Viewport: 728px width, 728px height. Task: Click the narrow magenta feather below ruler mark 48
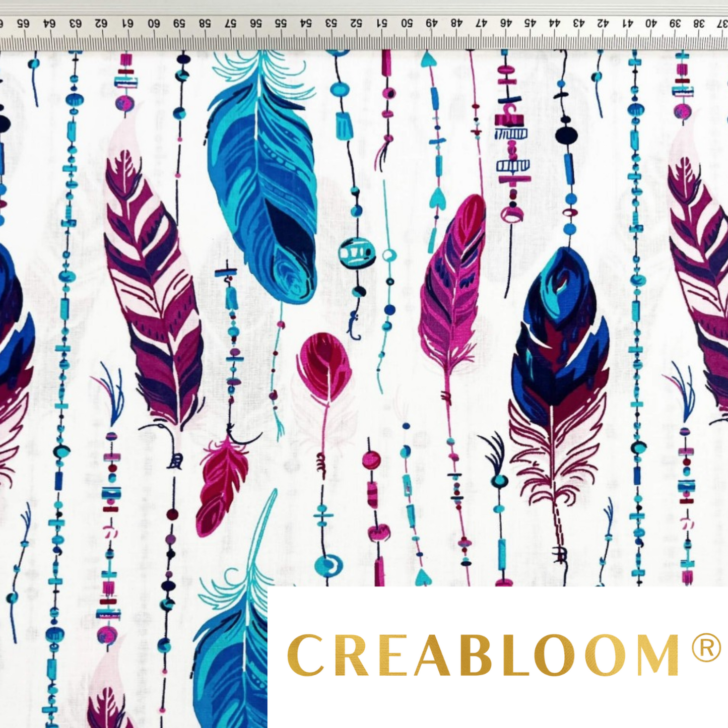450,287
